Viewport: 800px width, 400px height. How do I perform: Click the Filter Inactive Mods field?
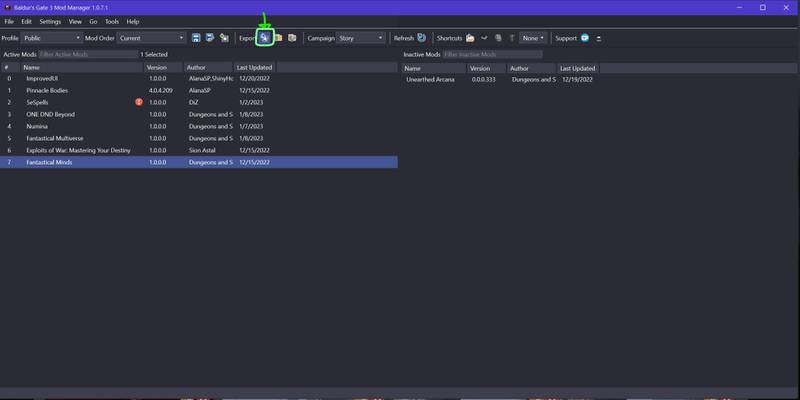pyautogui.click(x=492, y=54)
